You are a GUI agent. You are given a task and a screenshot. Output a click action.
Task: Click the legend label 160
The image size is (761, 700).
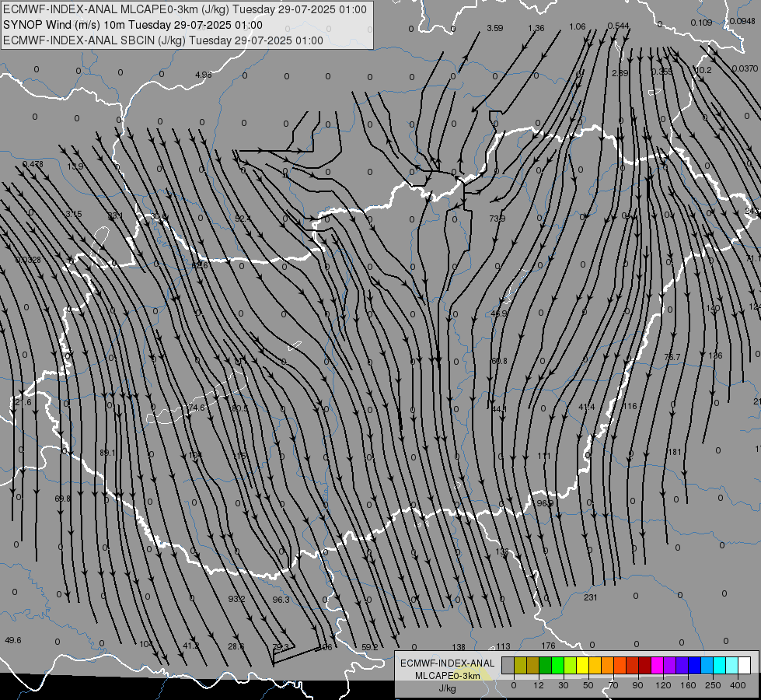[688, 685]
